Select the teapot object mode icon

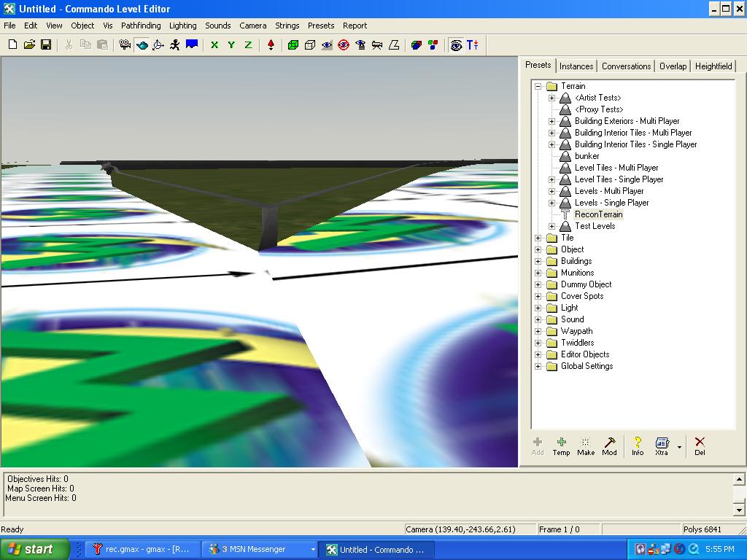click(x=142, y=44)
